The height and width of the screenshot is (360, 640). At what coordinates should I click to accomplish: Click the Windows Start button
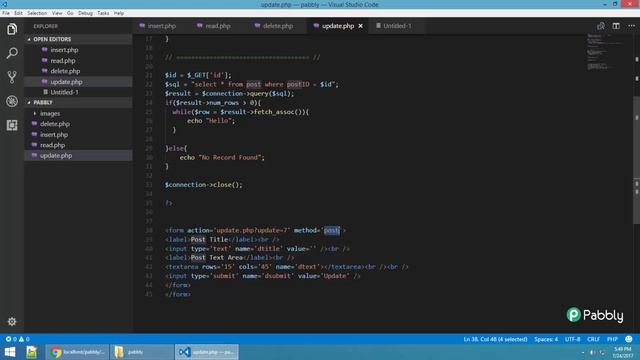(10, 352)
